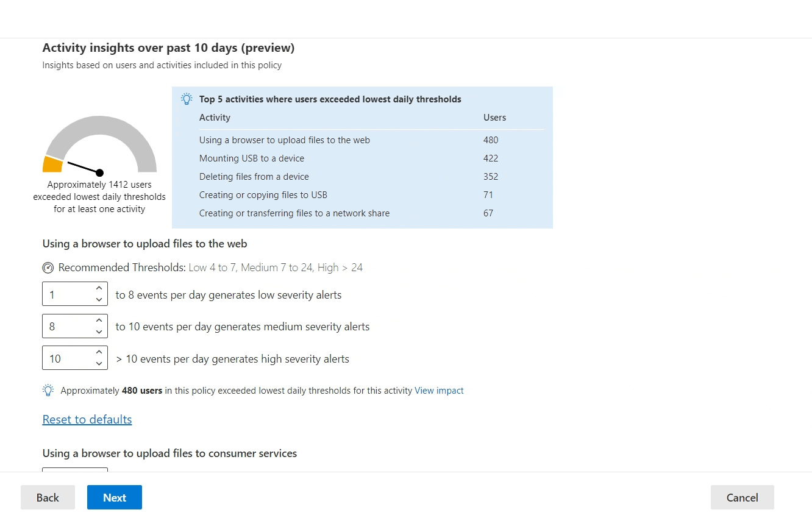Click Reset to defaults link

point(87,420)
